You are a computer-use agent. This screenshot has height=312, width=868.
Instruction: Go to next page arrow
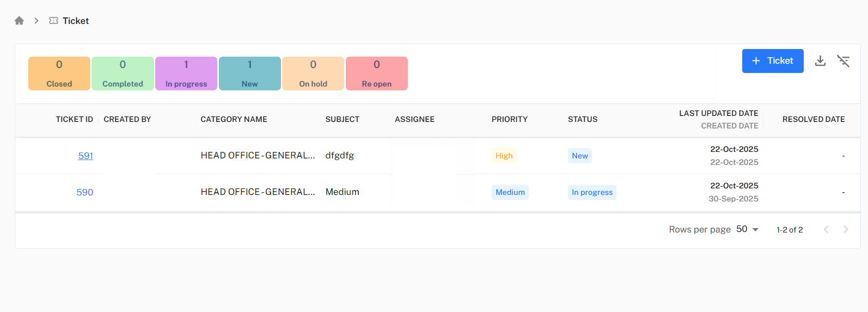pyautogui.click(x=846, y=230)
